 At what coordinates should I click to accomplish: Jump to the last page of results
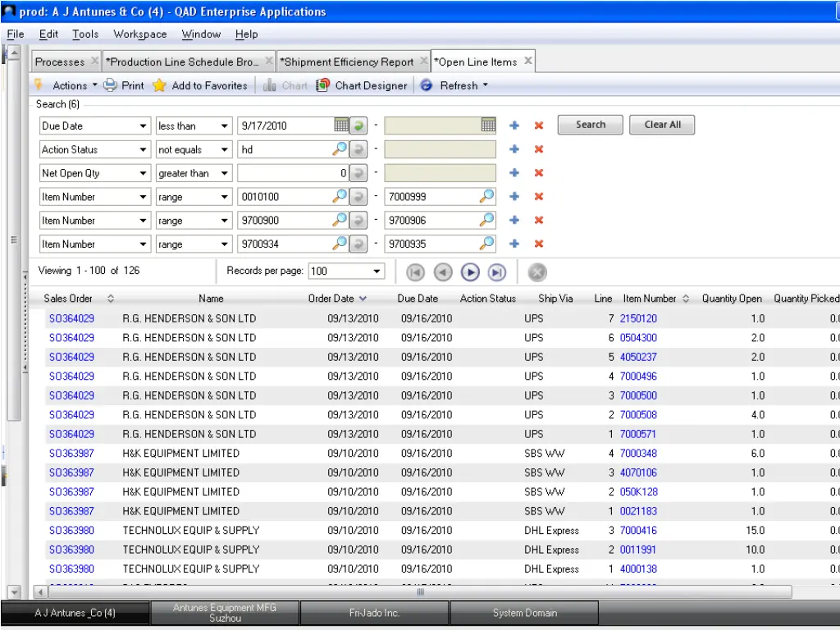pyautogui.click(x=496, y=272)
